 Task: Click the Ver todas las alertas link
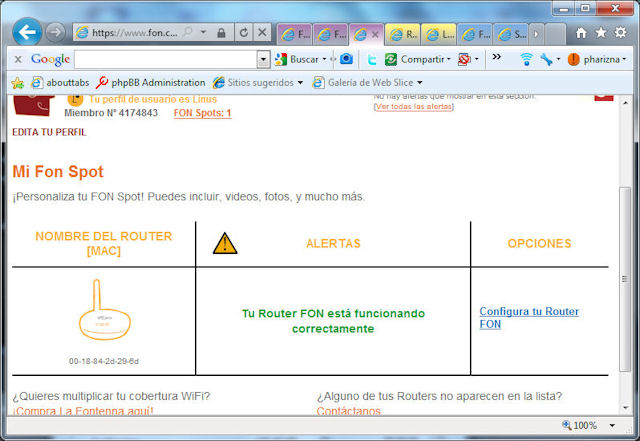[413, 107]
